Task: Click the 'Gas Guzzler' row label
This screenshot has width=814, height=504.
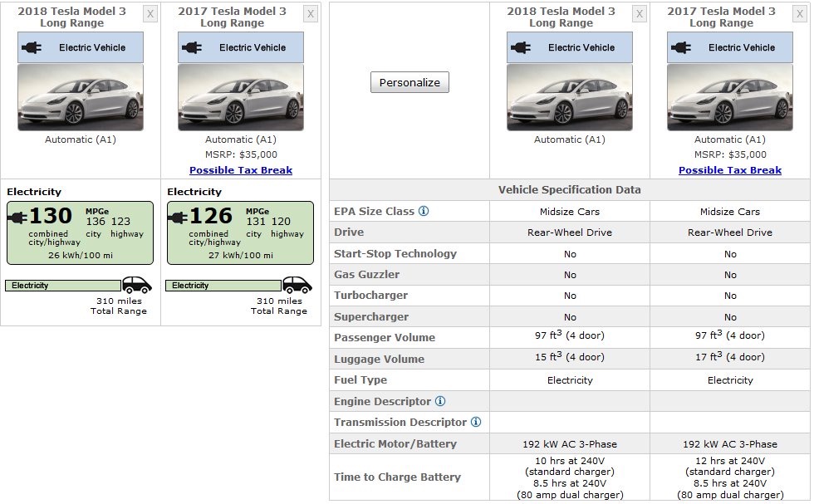Action: pos(366,274)
